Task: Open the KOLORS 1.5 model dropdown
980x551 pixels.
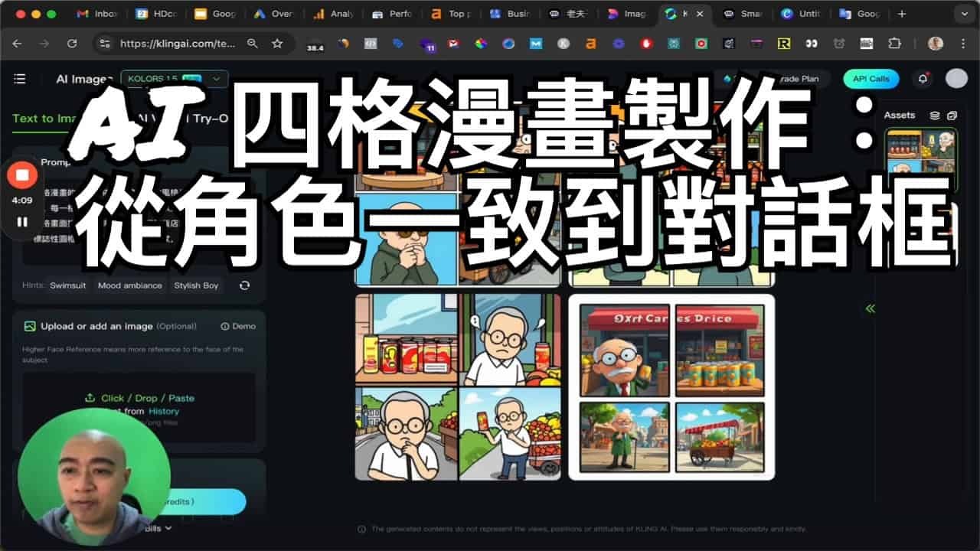Action: [175, 78]
